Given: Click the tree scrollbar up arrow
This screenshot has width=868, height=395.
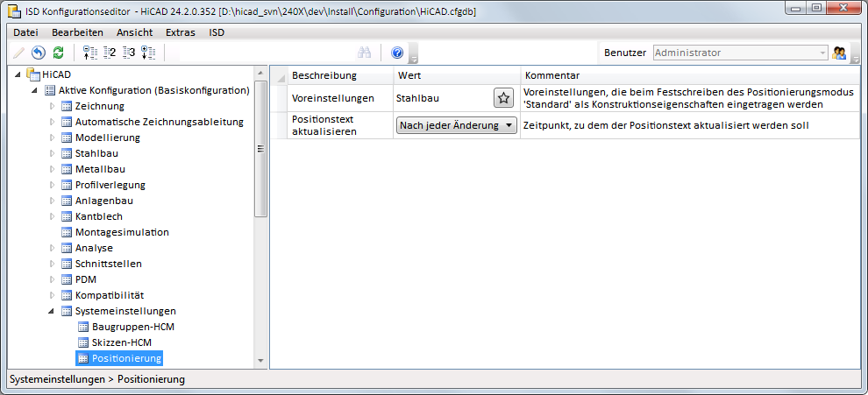Looking at the screenshot, I should pyautogui.click(x=260, y=73).
